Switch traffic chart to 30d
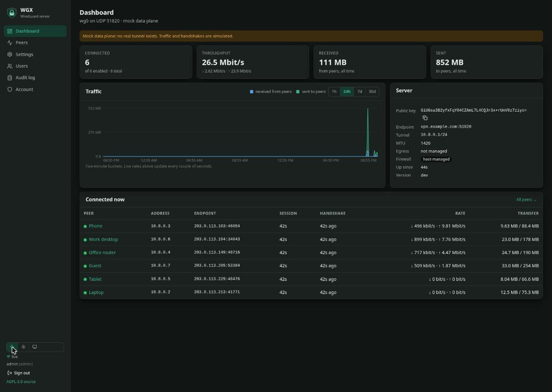 tap(372, 92)
